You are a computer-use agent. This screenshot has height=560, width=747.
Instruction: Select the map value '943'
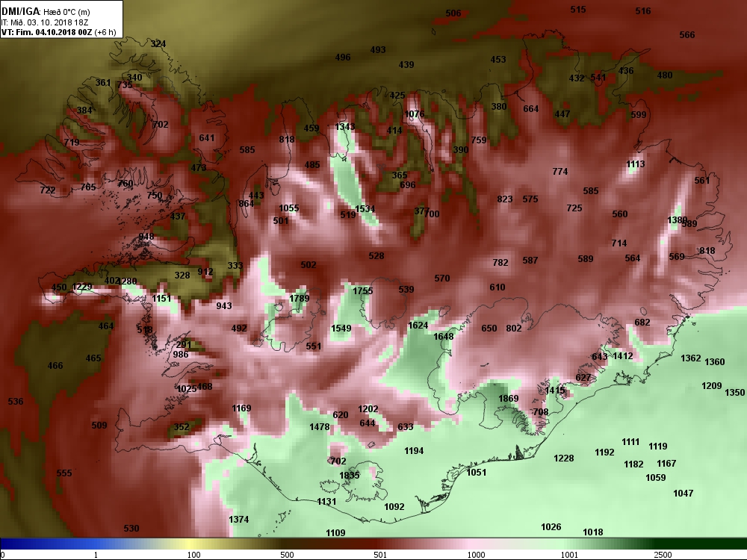[224, 305]
